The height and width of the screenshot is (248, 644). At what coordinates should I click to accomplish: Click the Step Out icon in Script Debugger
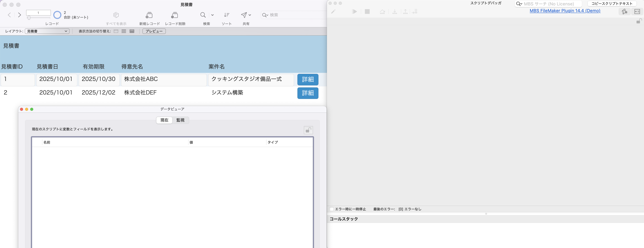pyautogui.click(x=405, y=12)
